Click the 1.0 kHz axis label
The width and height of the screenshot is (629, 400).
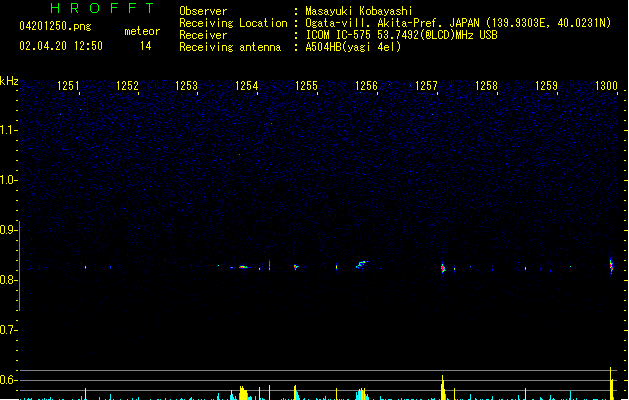coord(8,180)
